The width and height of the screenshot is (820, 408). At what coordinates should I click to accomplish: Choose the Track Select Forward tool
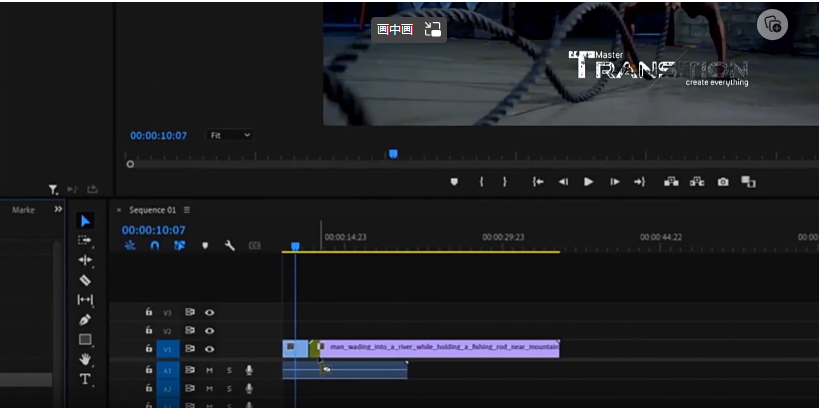[85, 241]
